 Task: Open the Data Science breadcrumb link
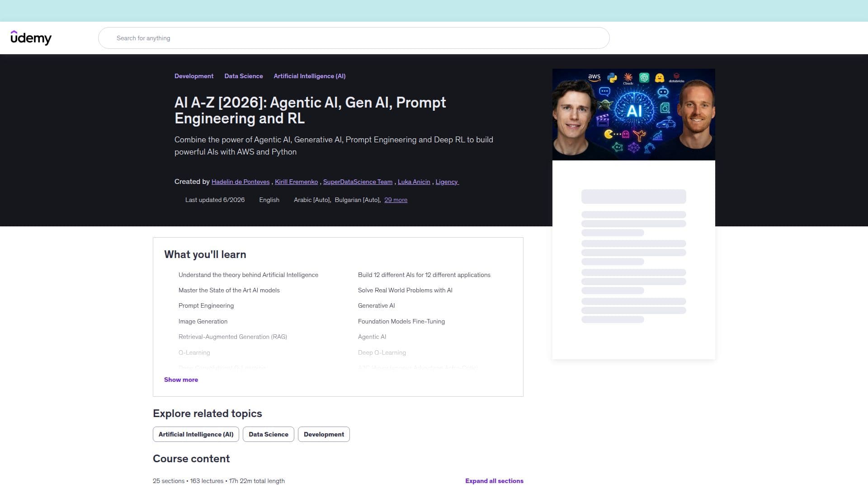[243, 76]
